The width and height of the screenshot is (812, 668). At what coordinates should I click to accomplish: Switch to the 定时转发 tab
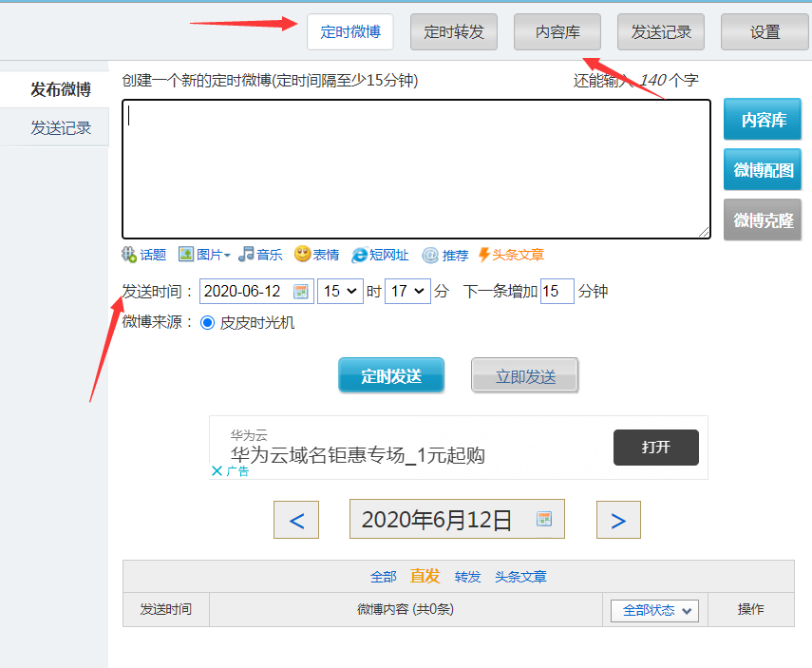pos(454,32)
